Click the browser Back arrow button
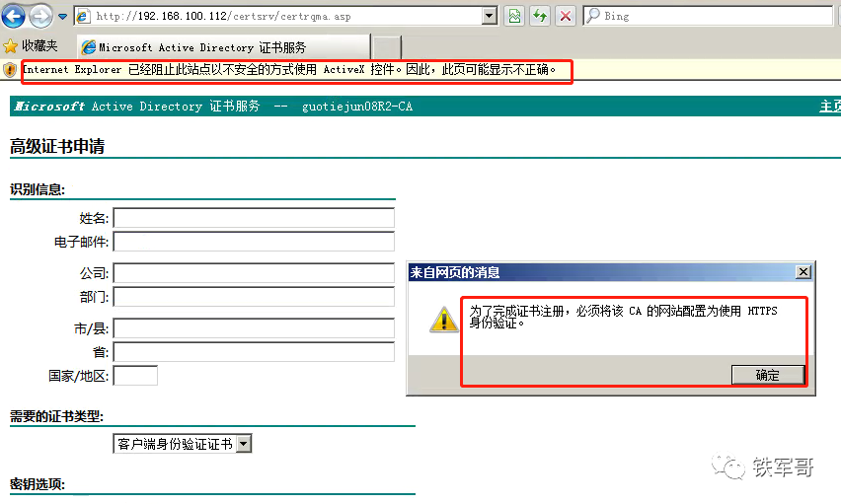Screen dimensions: 841x504 tap(14, 16)
